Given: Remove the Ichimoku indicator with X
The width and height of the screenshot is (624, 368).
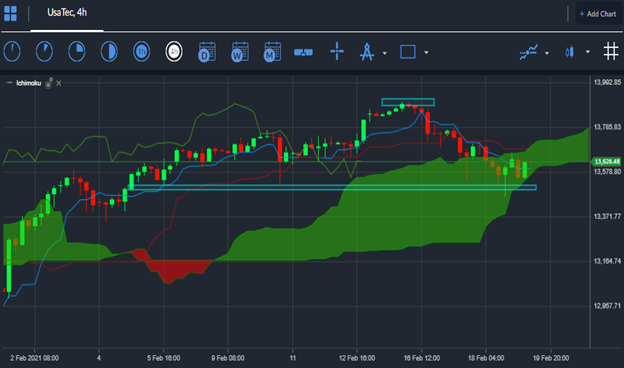Looking at the screenshot, I should [x=59, y=83].
